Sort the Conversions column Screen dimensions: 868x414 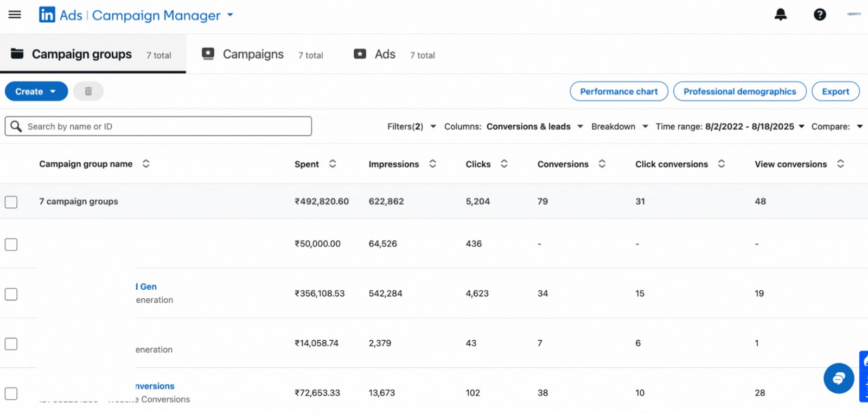(x=602, y=164)
